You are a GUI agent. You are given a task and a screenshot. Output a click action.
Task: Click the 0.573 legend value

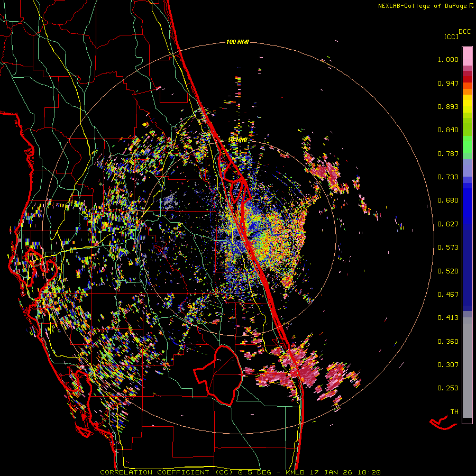click(448, 248)
